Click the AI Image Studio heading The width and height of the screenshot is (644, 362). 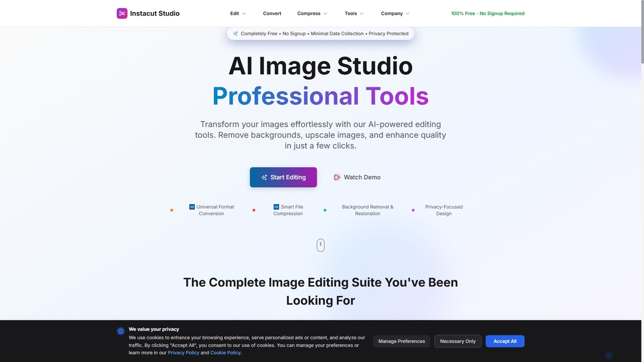(320, 66)
